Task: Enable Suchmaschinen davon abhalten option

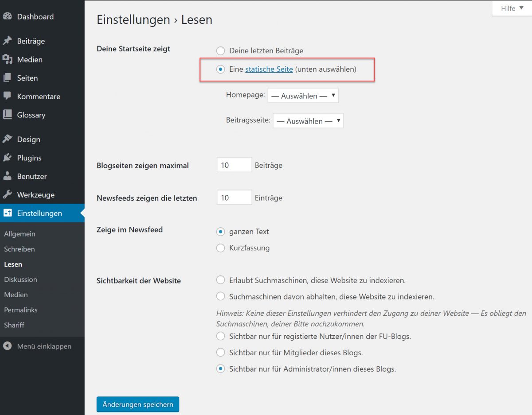Action: click(220, 296)
